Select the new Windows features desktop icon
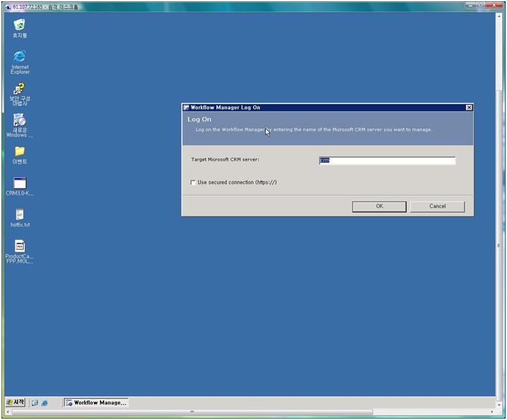The width and height of the screenshot is (507, 420). point(19,125)
